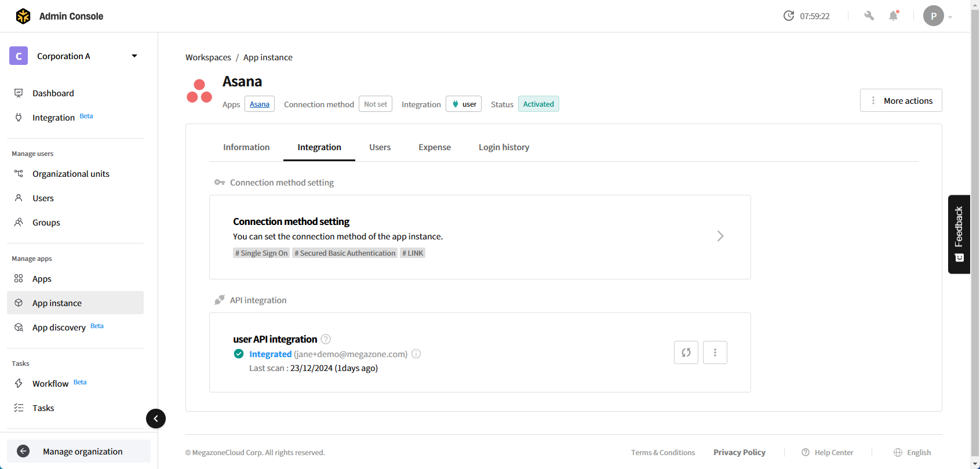Click the Tasks checklist icon
Screen dimensions: 980x469
pyautogui.click(x=19, y=408)
